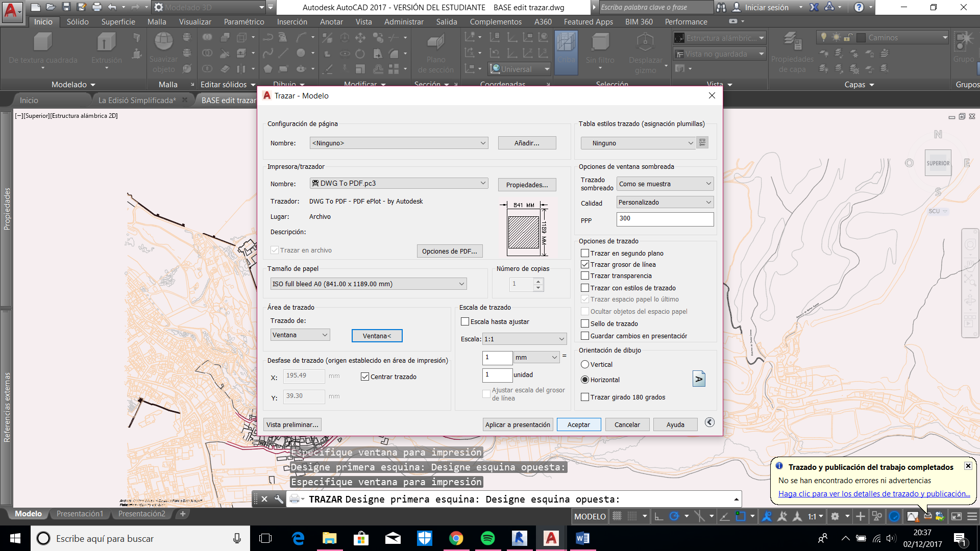Open paper size dropdown ISO full bleed A0

368,284
